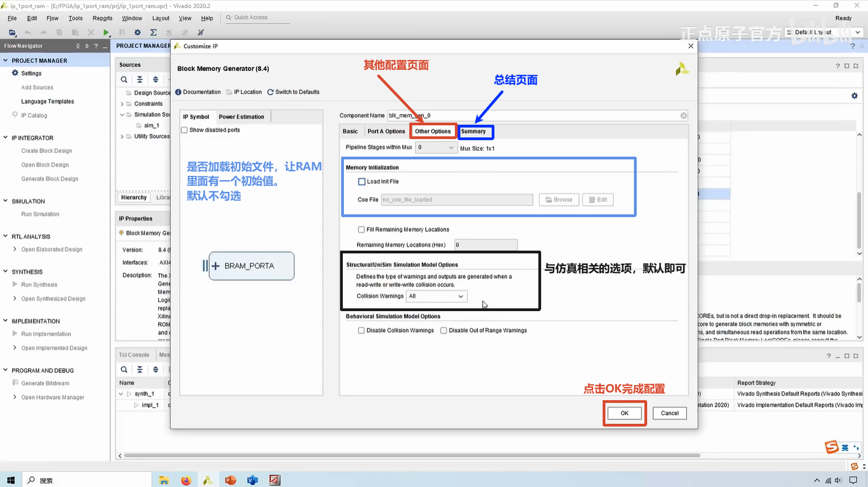Open the Default Layout dropdown
Viewport: 868px width, 487px height.
coord(825,32)
